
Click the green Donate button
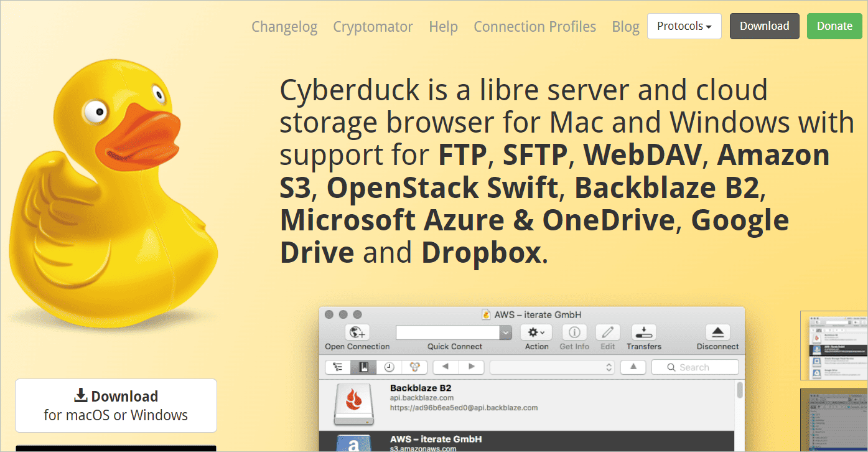point(834,26)
